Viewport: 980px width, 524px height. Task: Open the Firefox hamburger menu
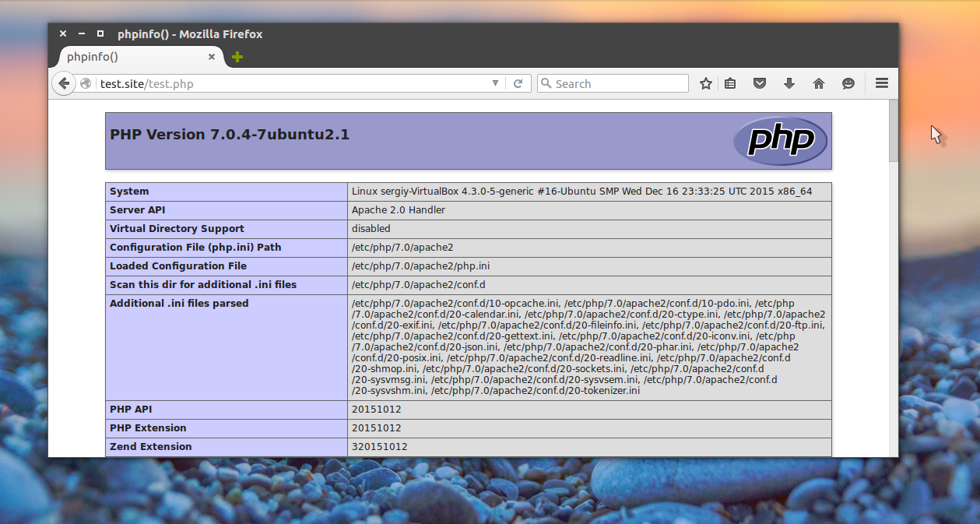click(882, 83)
